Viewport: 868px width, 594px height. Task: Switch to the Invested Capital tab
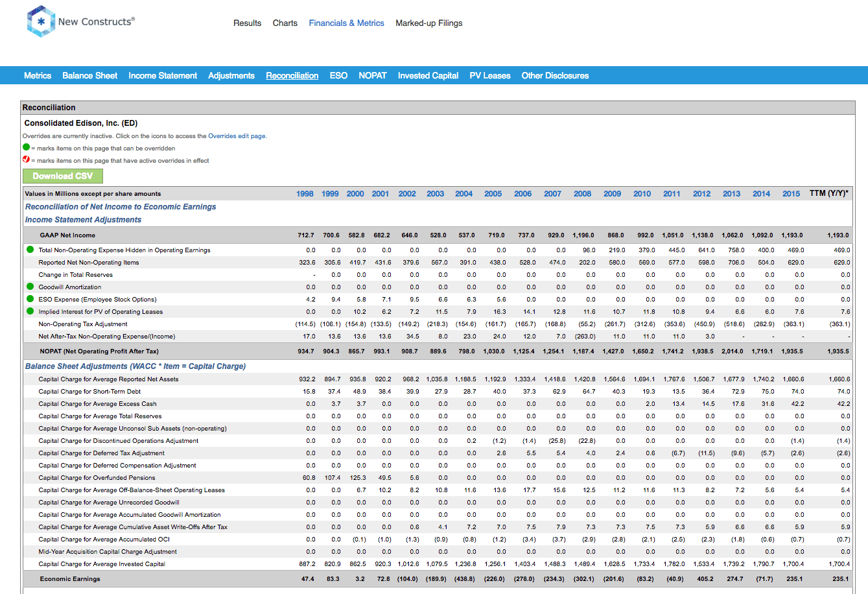click(428, 75)
